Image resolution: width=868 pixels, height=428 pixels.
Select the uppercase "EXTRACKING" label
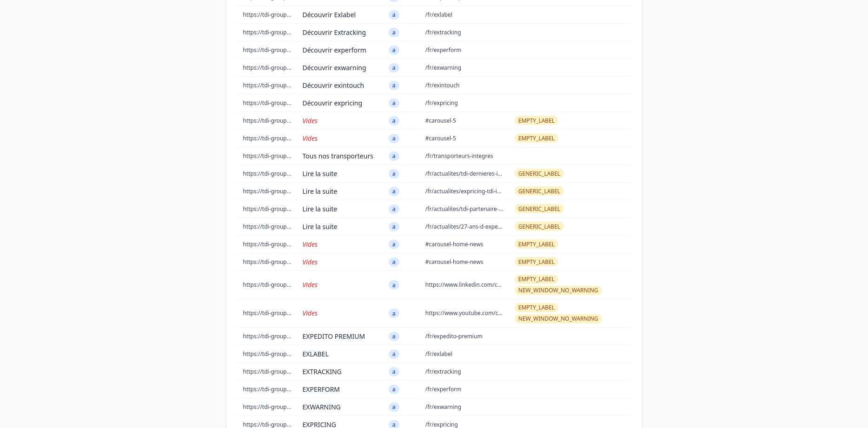click(322, 372)
